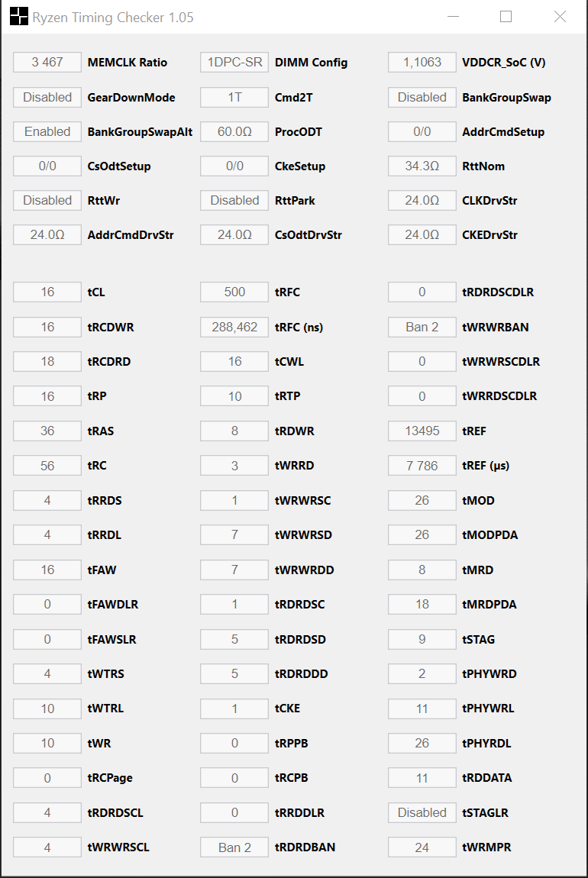This screenshot has height=878, width=588.
Task: Click the tRFC (ns) value field
Action: point(234,327)
